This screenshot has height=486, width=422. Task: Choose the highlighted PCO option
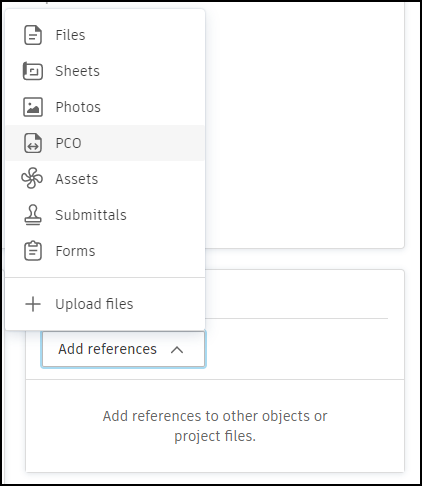[105, 143]
